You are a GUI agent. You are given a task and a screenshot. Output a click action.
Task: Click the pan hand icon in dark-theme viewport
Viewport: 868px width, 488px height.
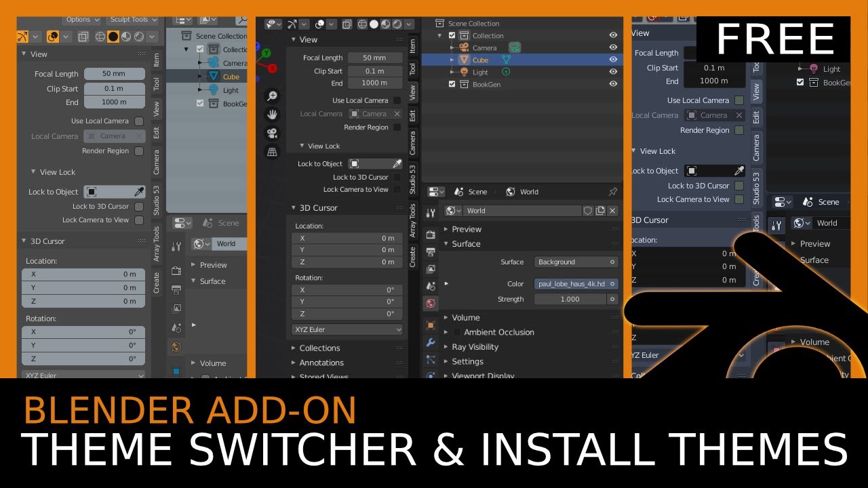coord(272,115)
